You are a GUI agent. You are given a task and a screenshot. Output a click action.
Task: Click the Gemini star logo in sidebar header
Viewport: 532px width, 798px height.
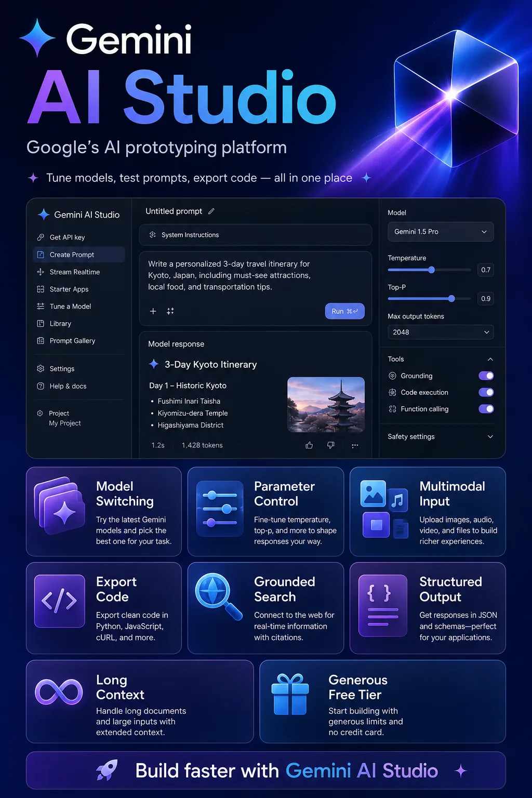click(x=44, y=215)
